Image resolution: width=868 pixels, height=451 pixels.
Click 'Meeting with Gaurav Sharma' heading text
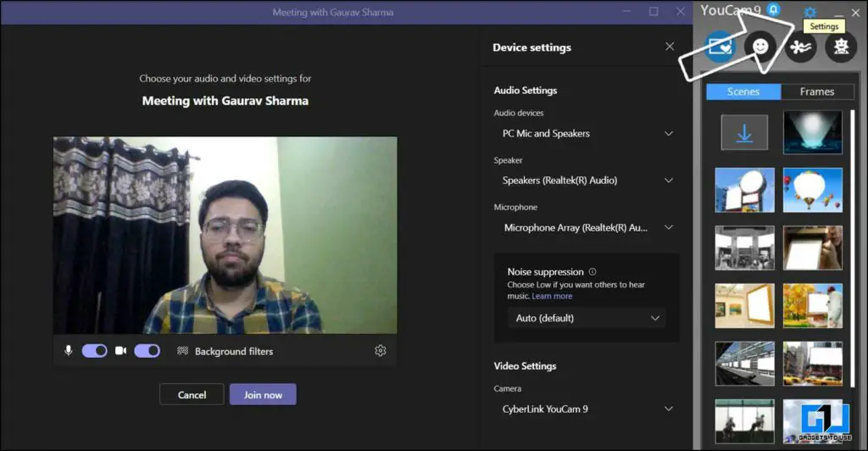pos(225,101)
